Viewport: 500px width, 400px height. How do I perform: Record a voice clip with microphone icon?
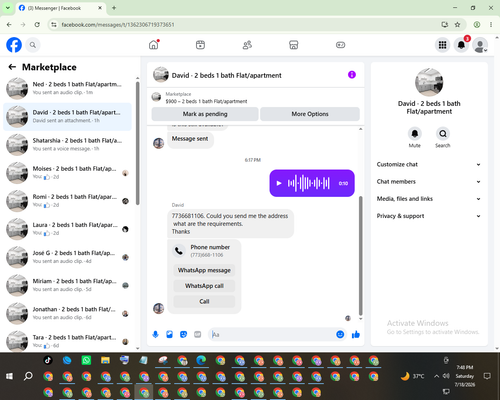click(155, 334)
